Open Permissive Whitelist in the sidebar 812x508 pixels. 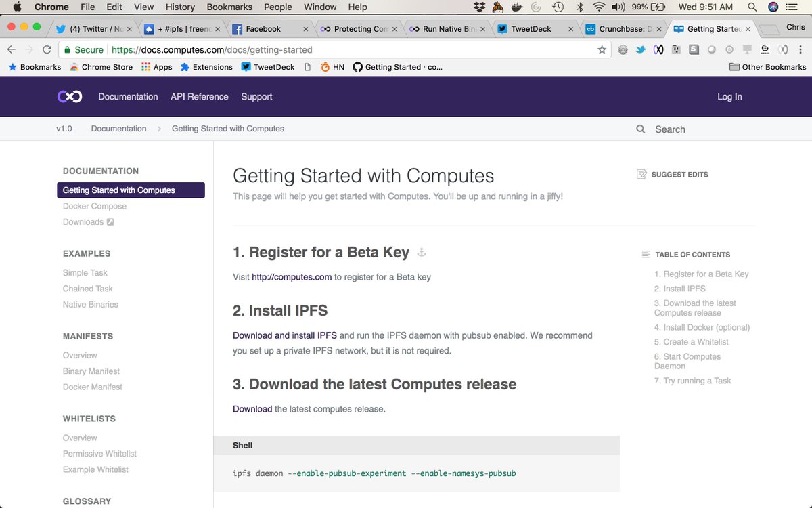[100, 454]
